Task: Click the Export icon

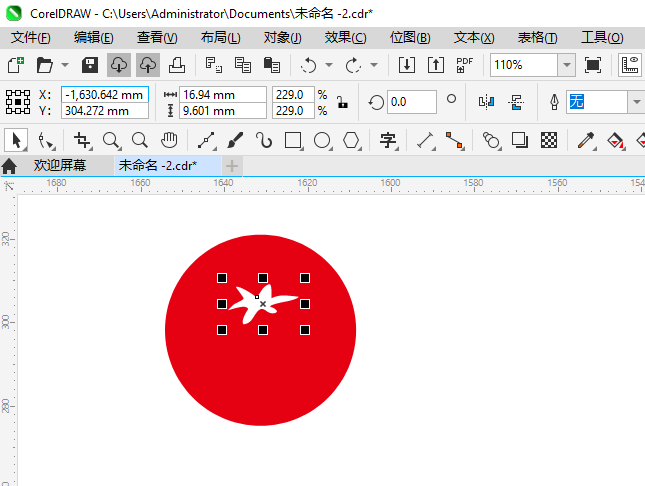Action: click(x=436, y=65)
